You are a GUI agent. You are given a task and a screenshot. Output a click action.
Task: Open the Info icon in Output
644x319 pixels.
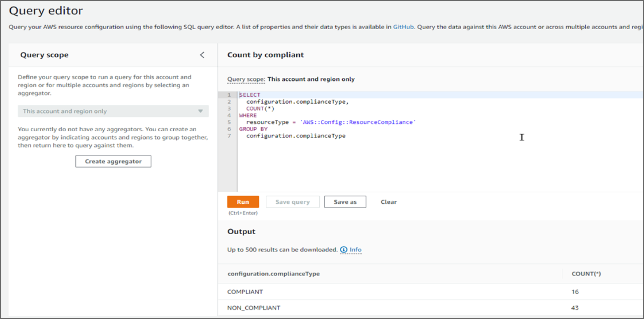(x=344, y=249)
